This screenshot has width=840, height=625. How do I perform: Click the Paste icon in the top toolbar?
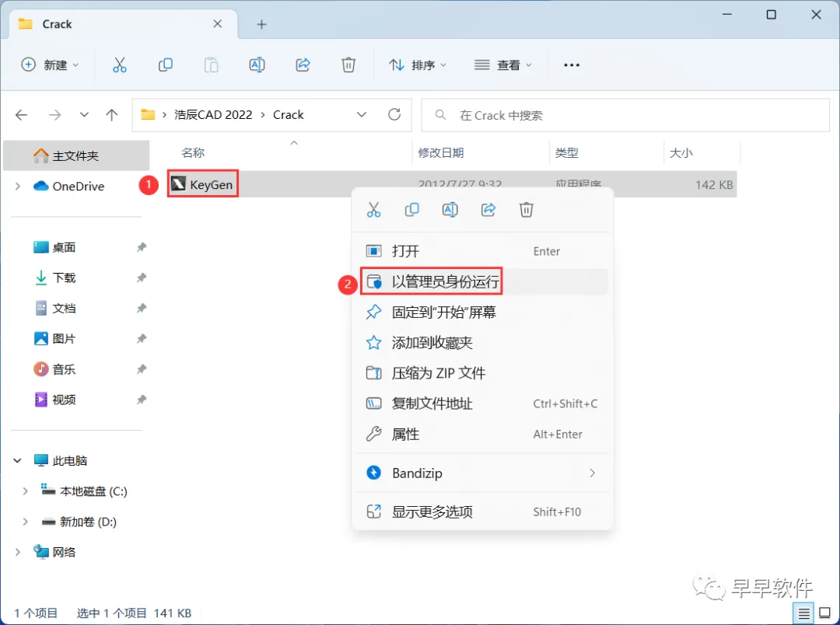[211, 65]
